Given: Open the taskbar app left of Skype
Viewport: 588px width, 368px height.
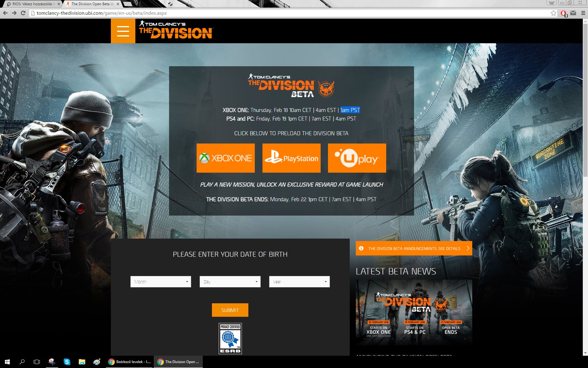Looking at the screenshot, I should (52, 362).
